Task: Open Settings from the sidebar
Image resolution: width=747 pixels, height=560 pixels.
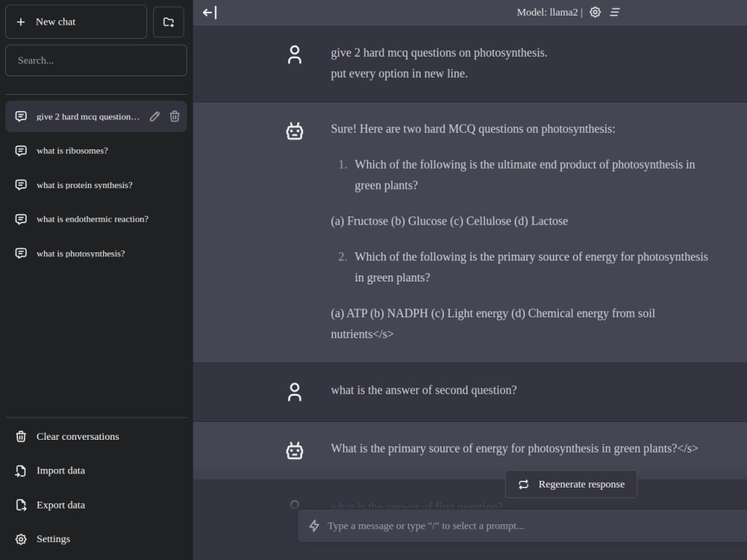Action: pos(53,538)
